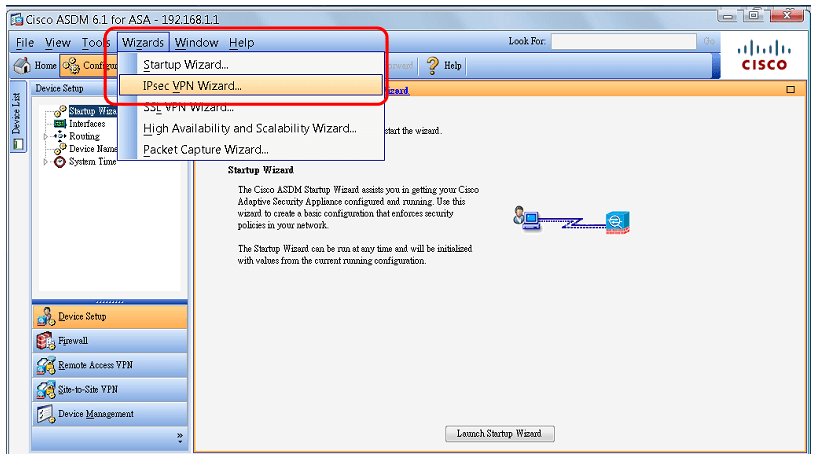Image resolution: width=813 pixels, height=474 pixels.
Task: Click the Help toolbar label
Action: pyautogui.click(x=453, y=66)
